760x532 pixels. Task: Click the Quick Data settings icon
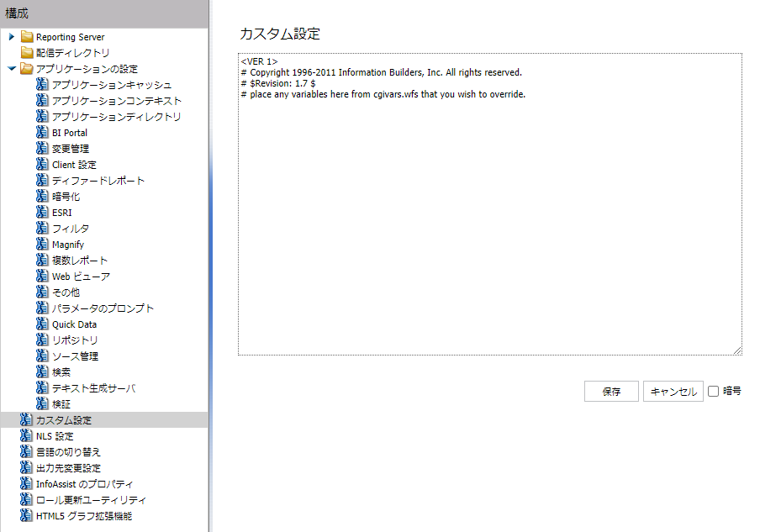tap(42, 324)
